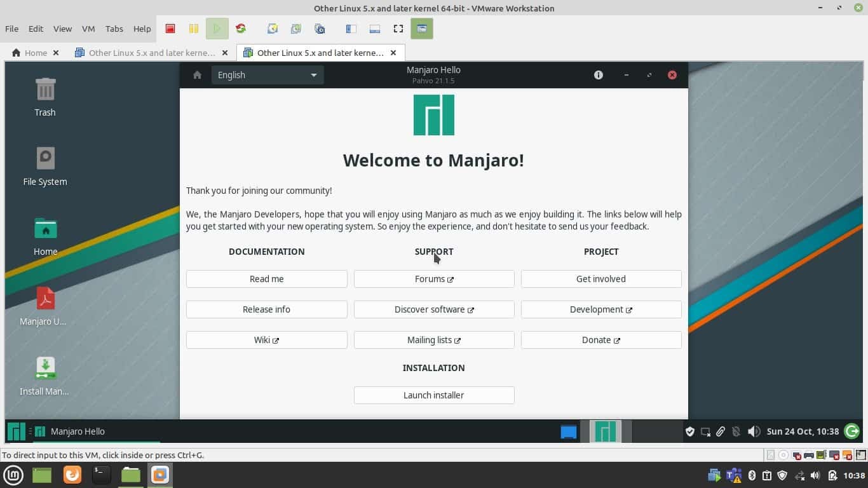Click the blue show desktop panel icon

(x=569, y=432)
